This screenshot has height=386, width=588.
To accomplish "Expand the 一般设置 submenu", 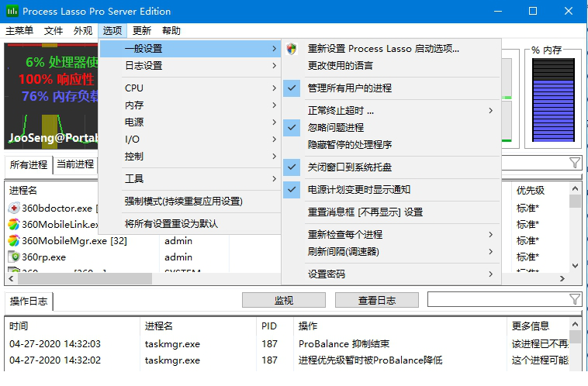I will tap(191, 49).
